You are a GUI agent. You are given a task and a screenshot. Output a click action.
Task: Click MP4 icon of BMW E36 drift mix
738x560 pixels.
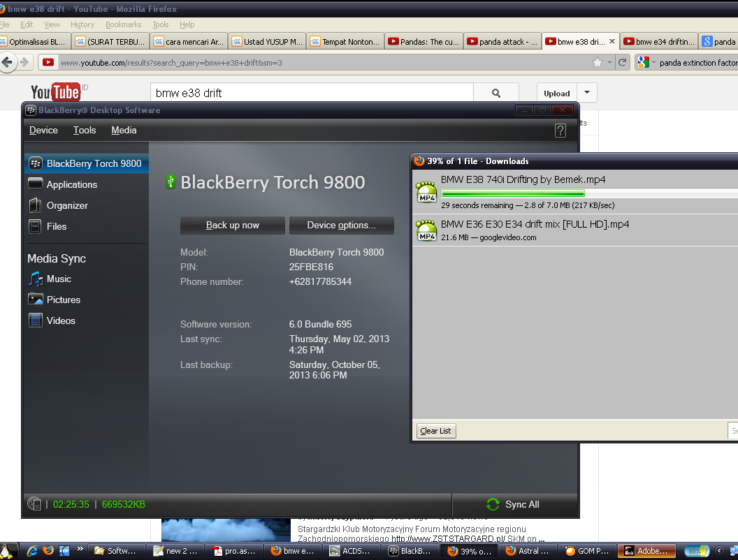427,230
